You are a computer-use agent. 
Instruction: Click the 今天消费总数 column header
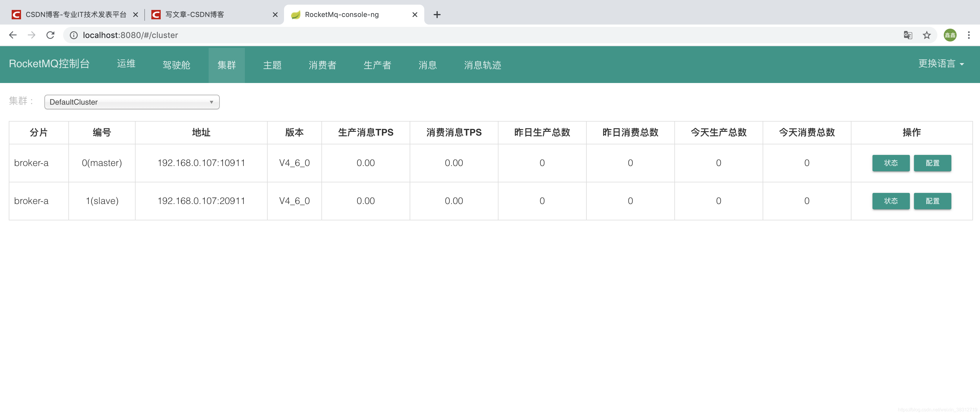click(x=807, y=132)
